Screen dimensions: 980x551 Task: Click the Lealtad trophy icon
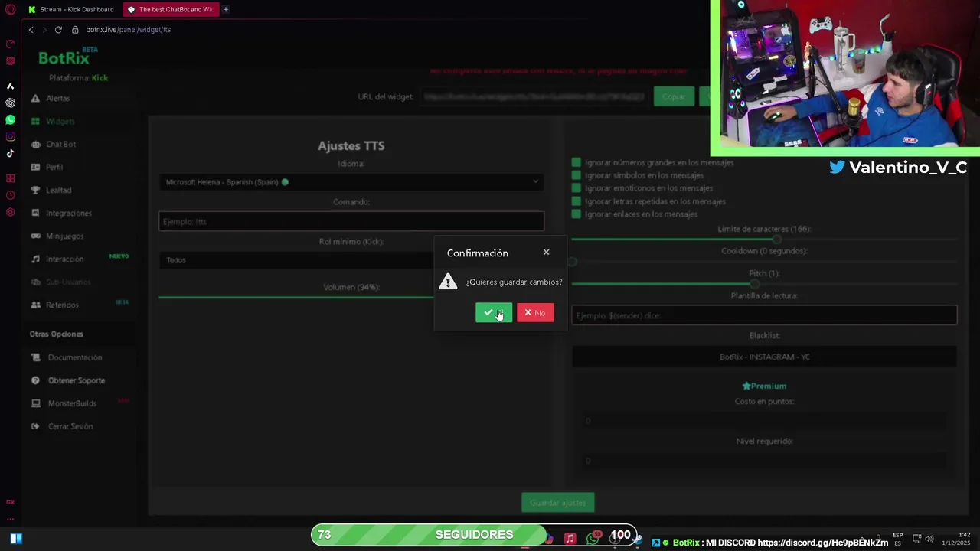tap(35, 190)
